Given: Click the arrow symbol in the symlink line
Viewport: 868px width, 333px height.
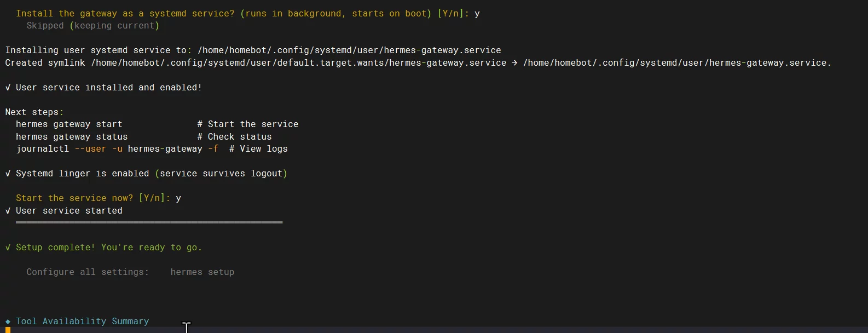Looking at the screenshot, I should pyautogui.click(x=514, y=63).
